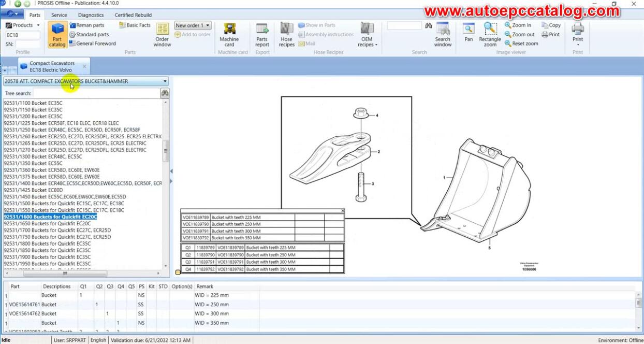Click the ribbon Search text box
The image size is (644, 344).
click(x=404, y=25)
